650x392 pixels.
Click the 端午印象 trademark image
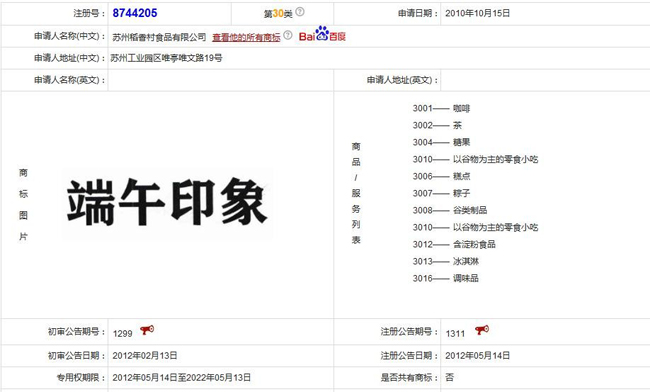pos(167,203)
